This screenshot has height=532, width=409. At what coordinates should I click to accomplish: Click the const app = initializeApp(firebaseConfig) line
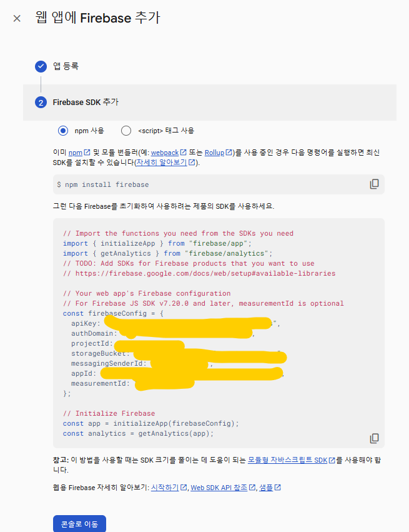point(150,423)
